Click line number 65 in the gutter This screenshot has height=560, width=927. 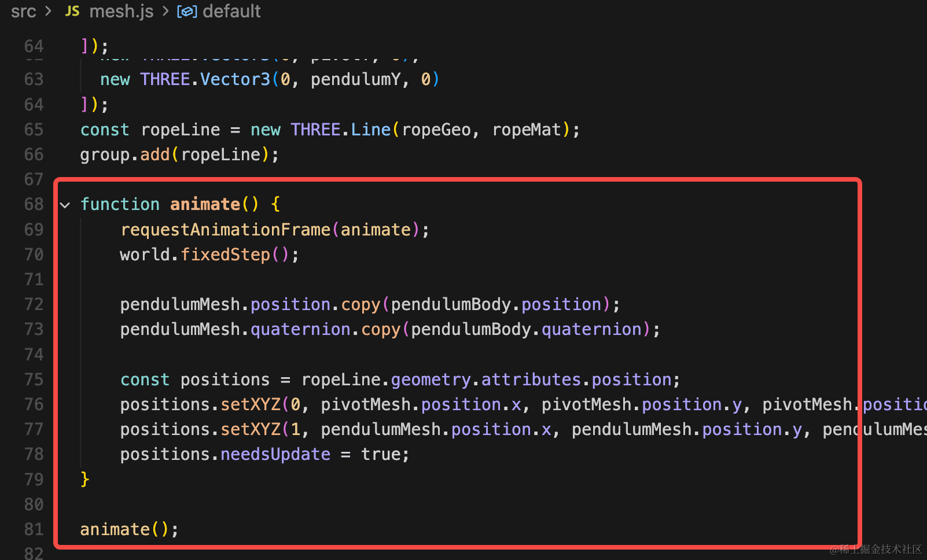tap(34, 130)
